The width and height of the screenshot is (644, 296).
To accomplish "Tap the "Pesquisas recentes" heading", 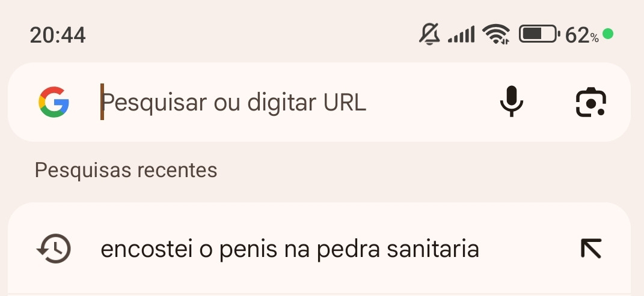I will pos(126,170).
